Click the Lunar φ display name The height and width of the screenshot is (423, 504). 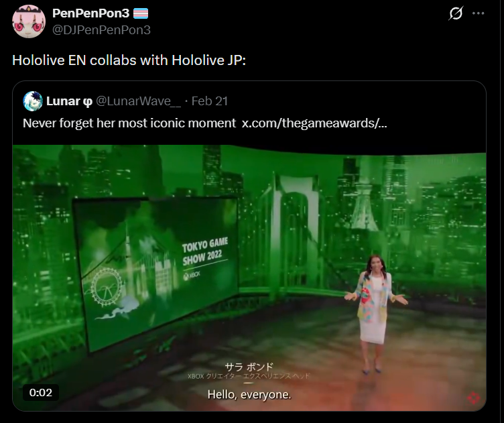70,101
